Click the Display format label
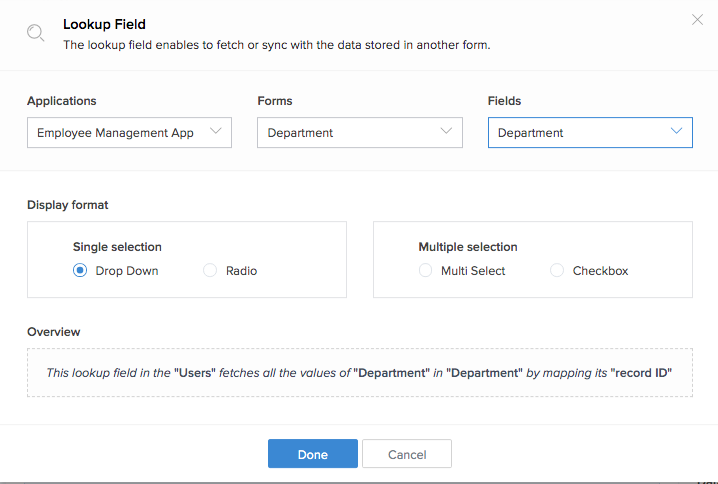Screen dimensions: 718x484 (68, 205)
